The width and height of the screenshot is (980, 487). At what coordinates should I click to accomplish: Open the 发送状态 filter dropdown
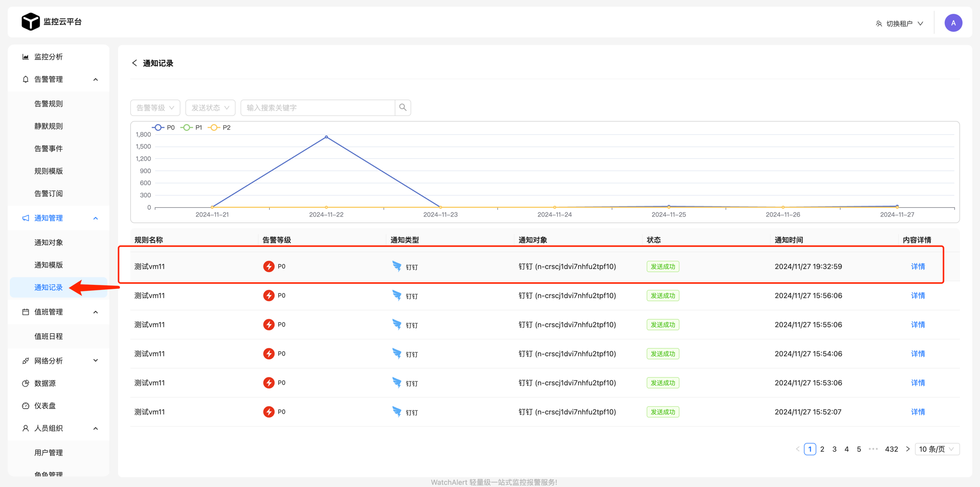210,108
